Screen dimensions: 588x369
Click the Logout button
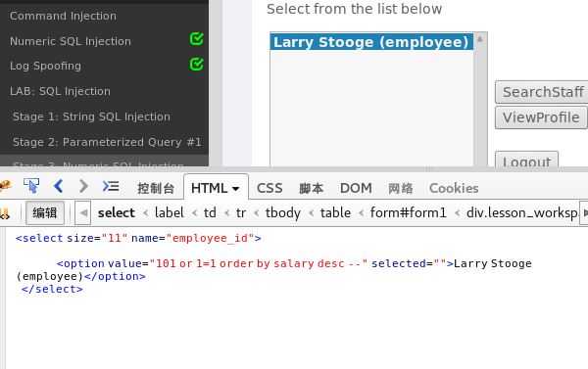(526, 160)
